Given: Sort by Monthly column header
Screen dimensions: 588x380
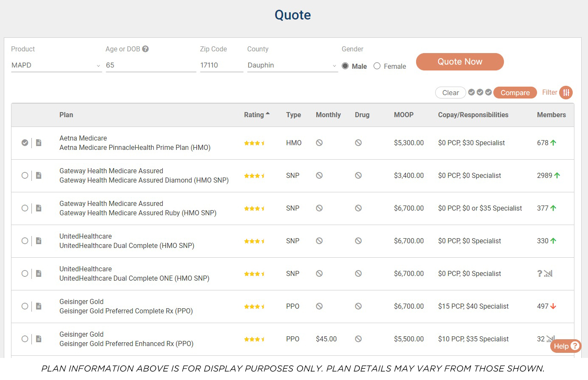Looking at the screenshot, I should click(x=328, y=115).
